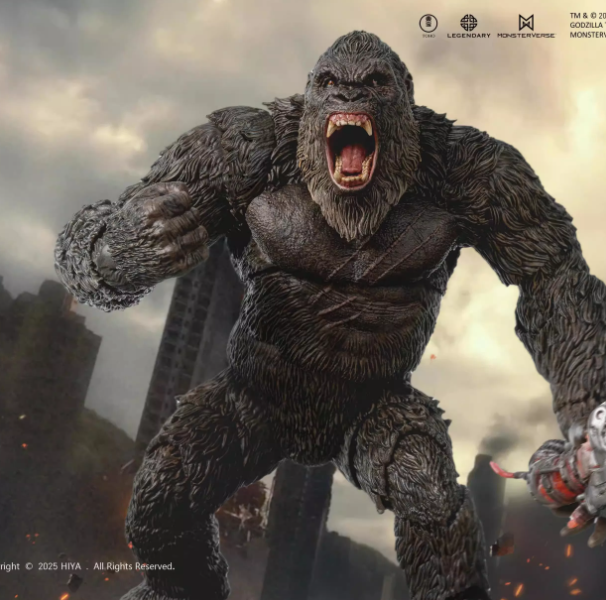The image size is (606, 600).
Task: Click the Legendary logo
Action: pos(468,26)
